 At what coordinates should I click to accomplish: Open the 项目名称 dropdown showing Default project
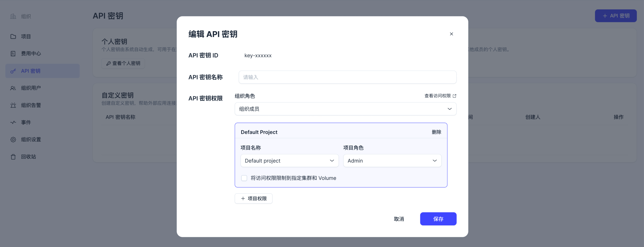(289, 161)
